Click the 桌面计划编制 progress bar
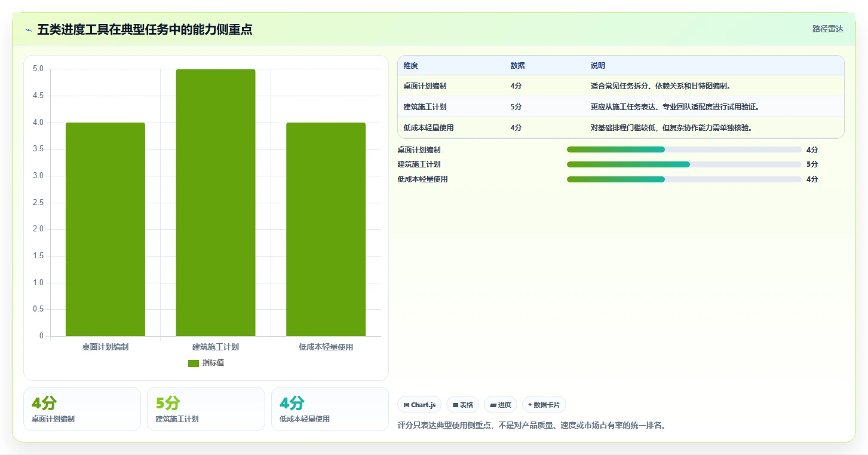This screenshot has width=868, height=455. [684, 149]
